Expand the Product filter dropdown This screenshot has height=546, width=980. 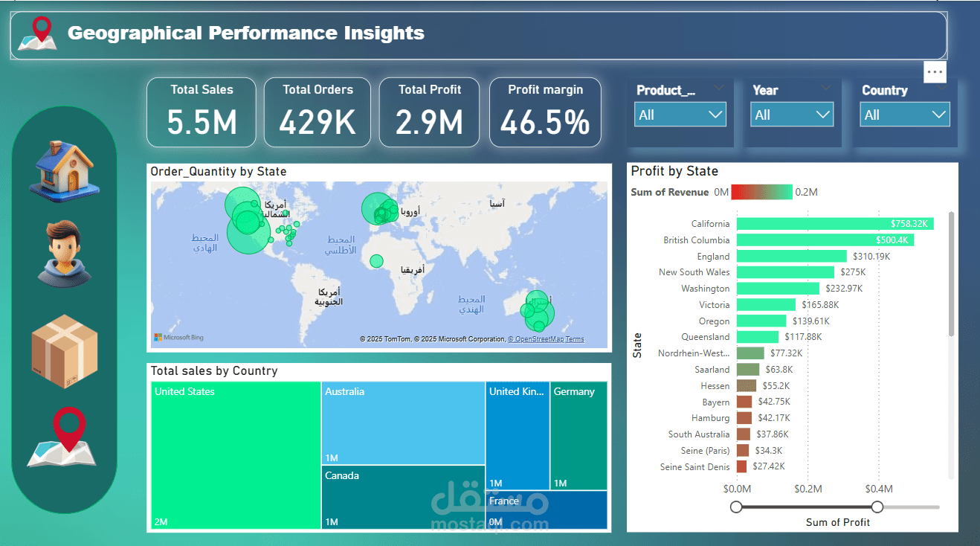pos(680,115)
